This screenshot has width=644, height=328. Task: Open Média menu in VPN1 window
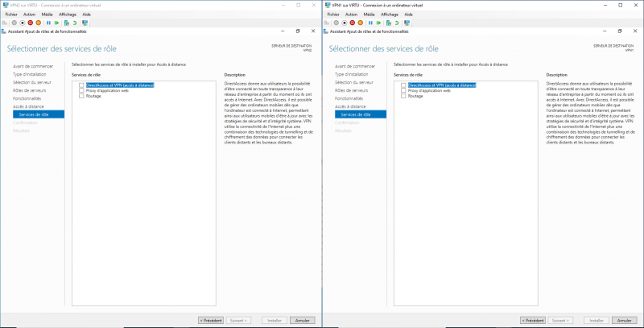(369, 15)
